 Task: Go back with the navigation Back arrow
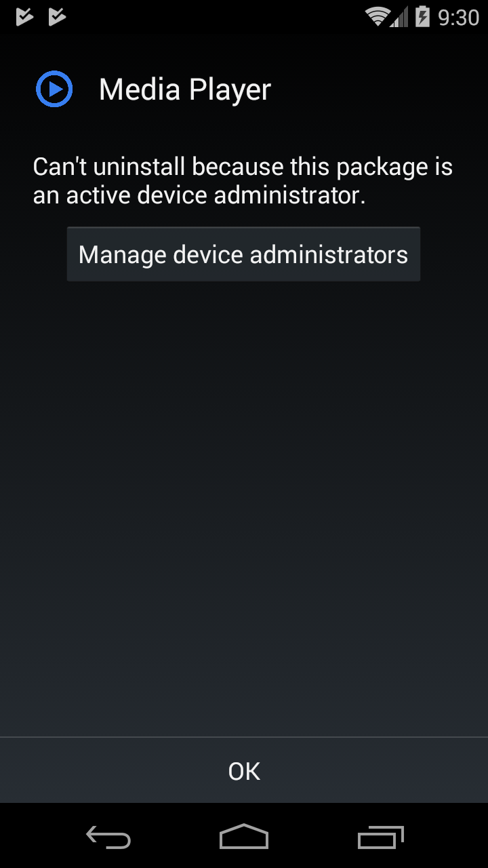(108, 837)
